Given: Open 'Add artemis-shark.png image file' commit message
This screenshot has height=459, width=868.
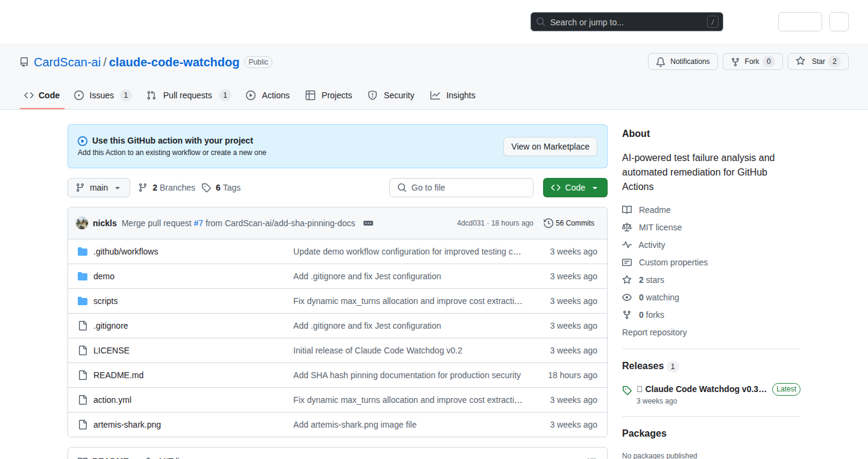Looking at the screenshot, I should 355,425.
